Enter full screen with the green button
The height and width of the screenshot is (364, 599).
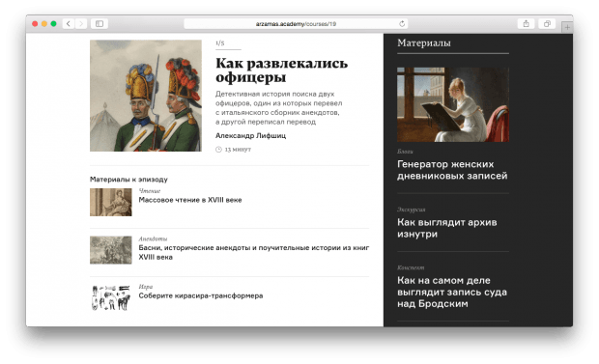(53, 24)
